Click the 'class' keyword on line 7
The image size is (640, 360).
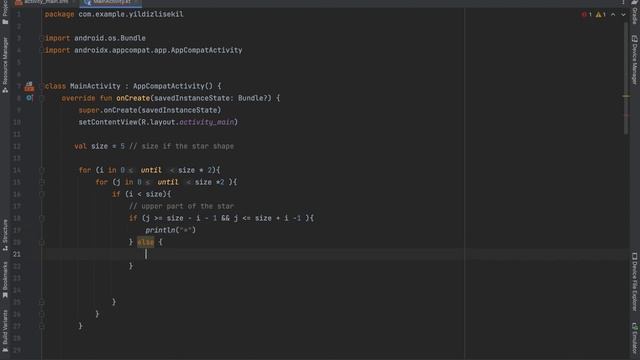tap(56, 86)
